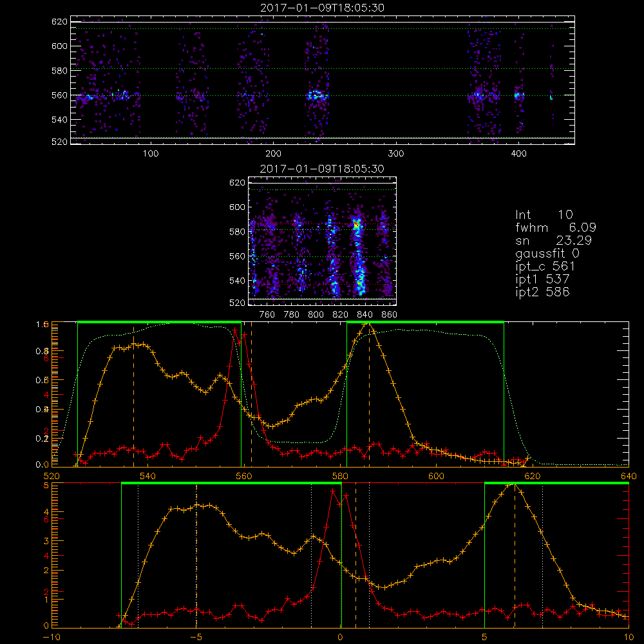This screenshot has width=644, height=644.
Task: Click the orange curve peak near 586 in profile plot
Action: point(368,325)
